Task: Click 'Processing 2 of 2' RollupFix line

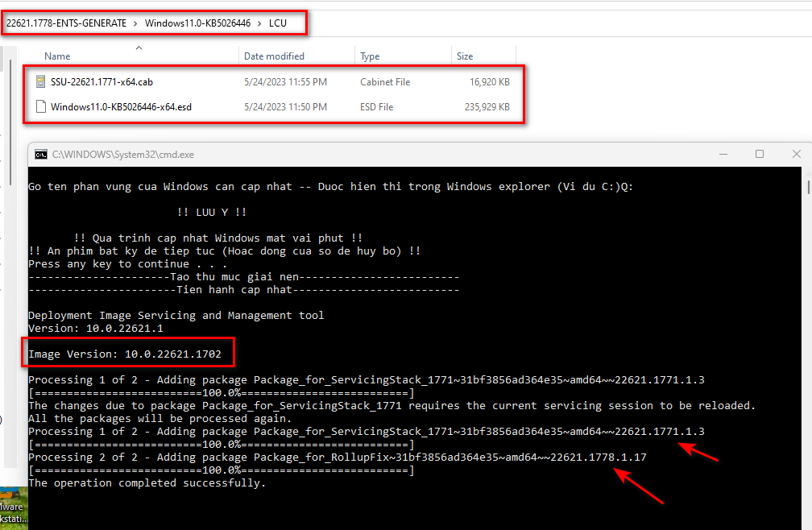Action: (338, 457)
